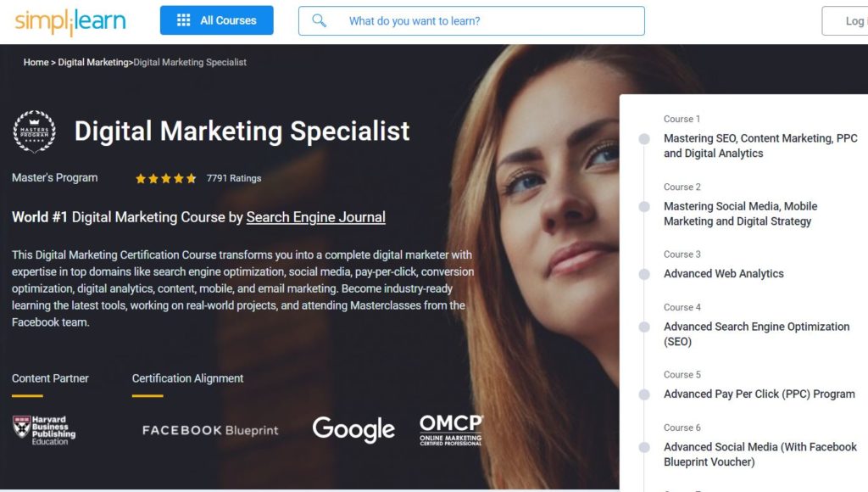Click the Google logo
This screenshot has height=492, width=868.
[353, 430]
